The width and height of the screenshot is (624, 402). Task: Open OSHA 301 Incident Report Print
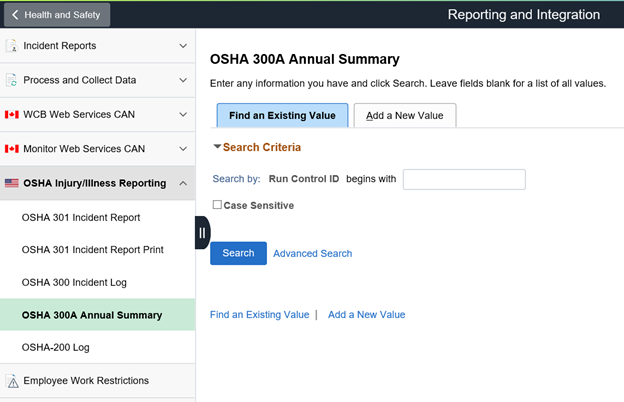[x=90, y=250]
